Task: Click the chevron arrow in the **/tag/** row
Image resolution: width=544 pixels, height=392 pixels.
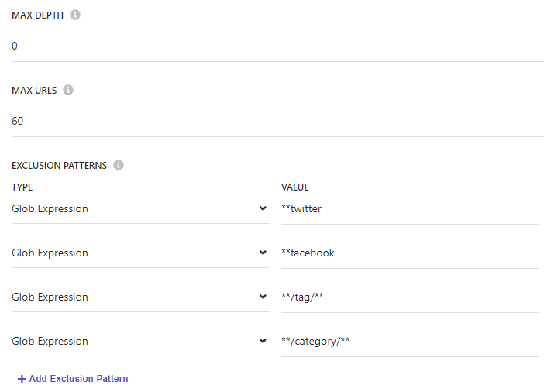Action: (263, 297)
